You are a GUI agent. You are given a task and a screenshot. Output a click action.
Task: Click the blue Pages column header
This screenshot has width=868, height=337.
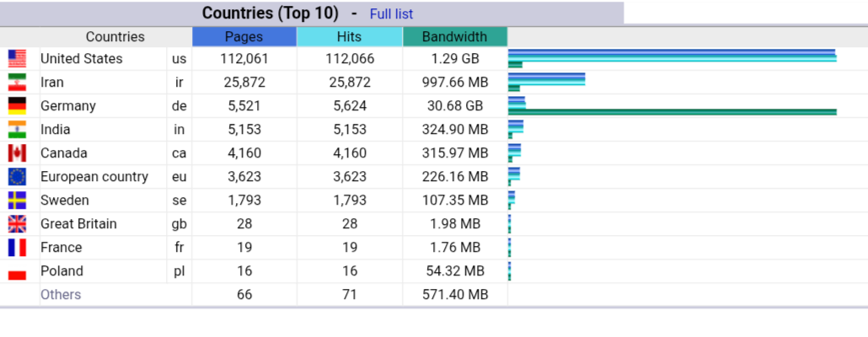(x=244, y=37)
